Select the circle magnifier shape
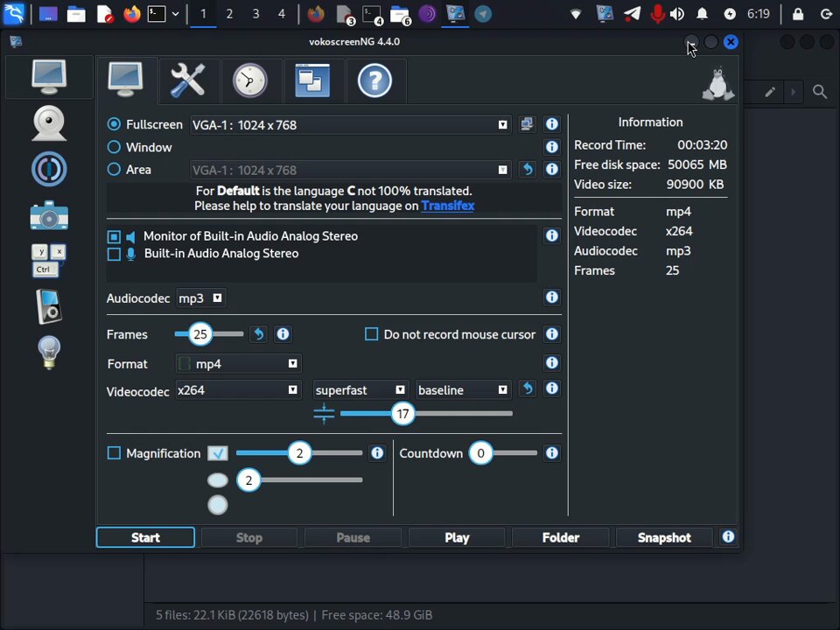The image size is (840, 630). [x=218, y=505]
